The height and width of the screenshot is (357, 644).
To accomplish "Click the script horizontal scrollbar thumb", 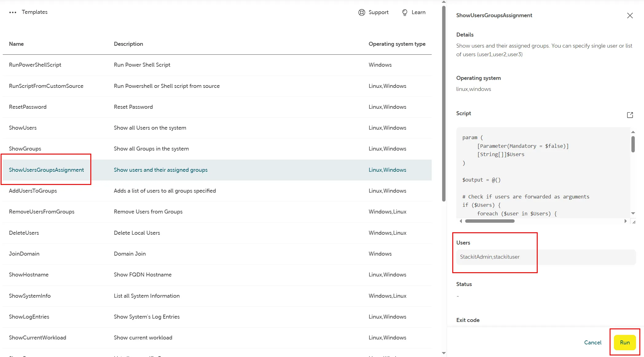I will click(x=489, y=221).
